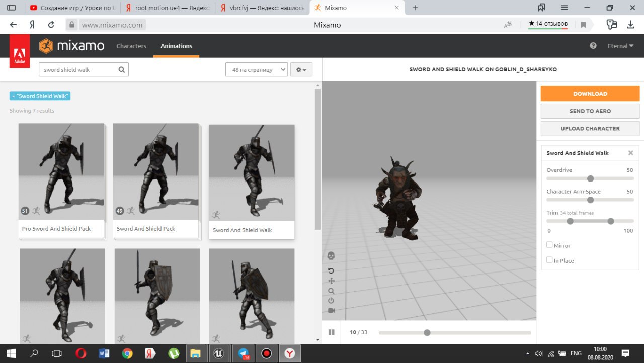Open the translate page icon

pyautogui.click(x=508, y=24)
